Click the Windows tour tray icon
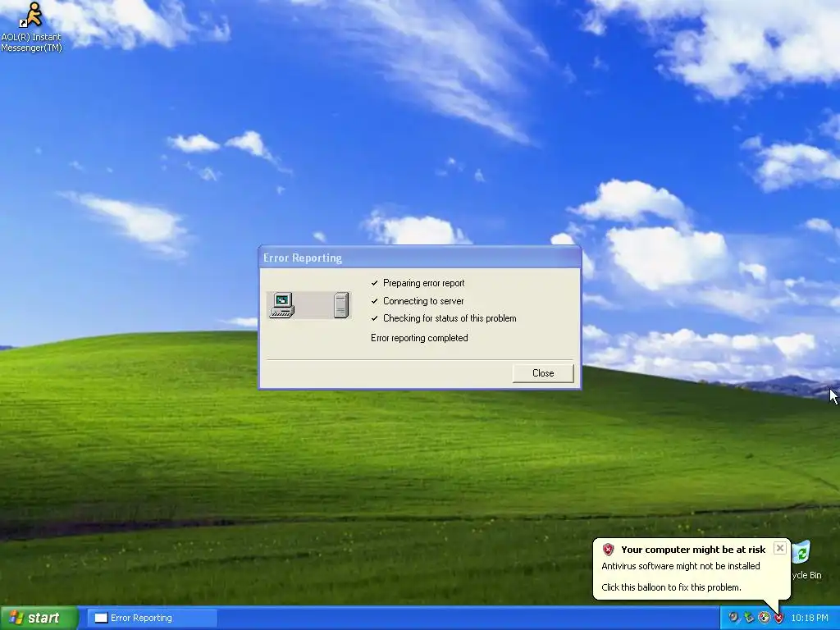Screen dimensions: 840x630 click(765, 618)
